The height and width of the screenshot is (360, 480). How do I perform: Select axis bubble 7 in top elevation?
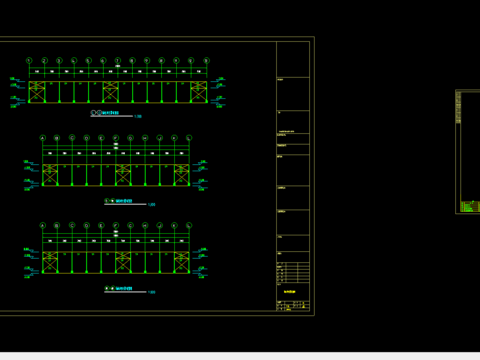(x=118, y=61)
